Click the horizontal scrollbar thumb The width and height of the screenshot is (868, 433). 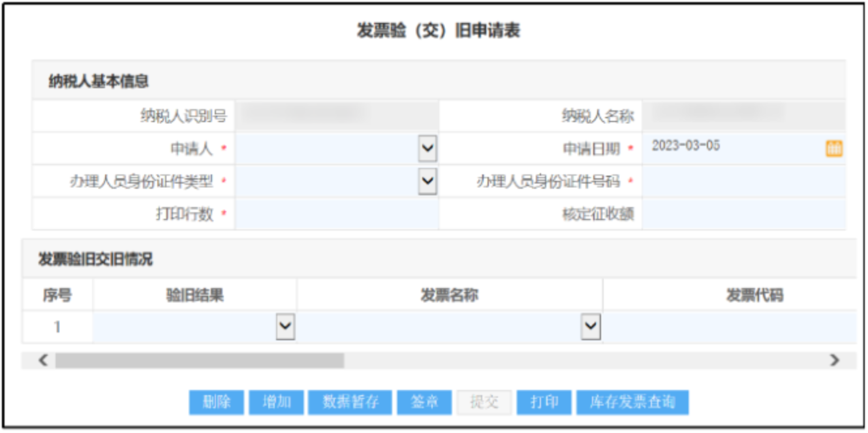tap(199, 360)
